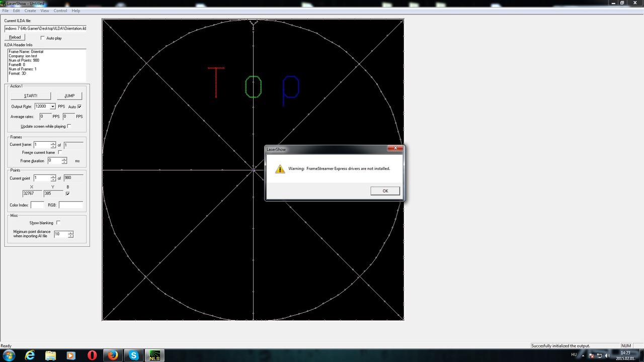
Task: Open the Windows Start menu
Action: point(9,355)
